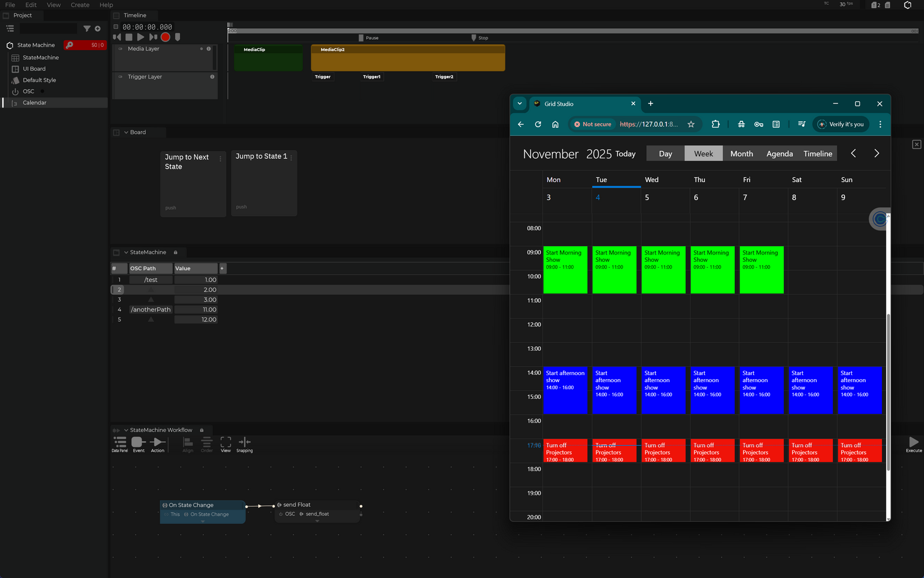Select the Event tool in workflow toolbar
The height and width of the screenshot is (578, 924).
(139, 443)
